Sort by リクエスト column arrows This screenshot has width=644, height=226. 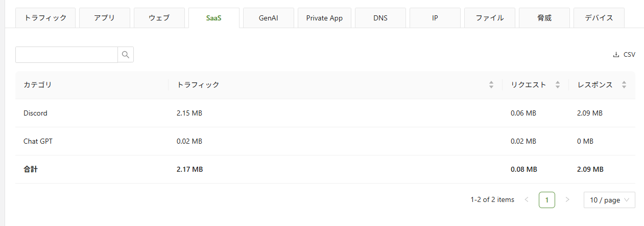(558, 85)
